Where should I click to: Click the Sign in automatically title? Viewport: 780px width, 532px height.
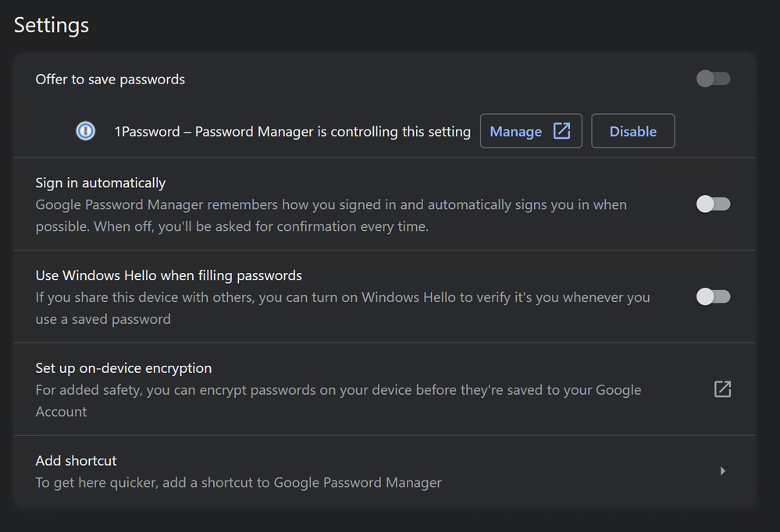pyautogui.click(x=100, y=183)
